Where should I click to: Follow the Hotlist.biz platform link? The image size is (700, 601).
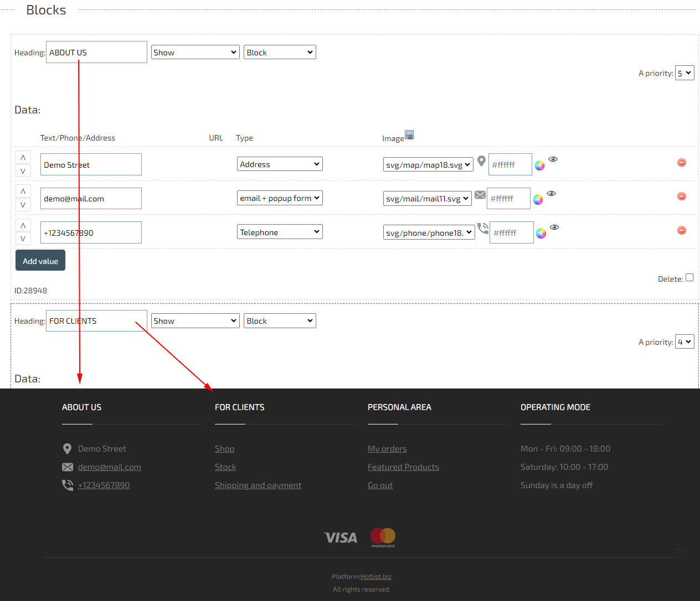[x=375, y=577]
